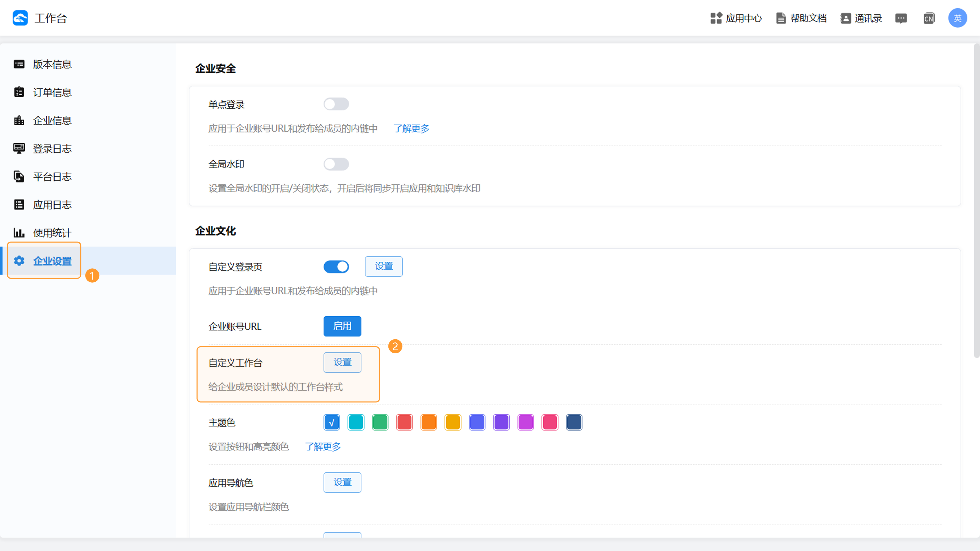Choose the cyan theme color swatch
980x551 pixels.
pos(356,422)
